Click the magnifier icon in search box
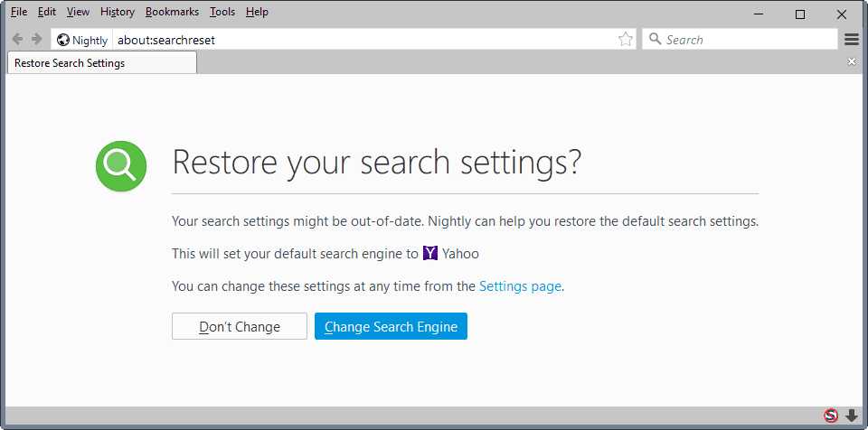868x430 pixels. point(655,39)
